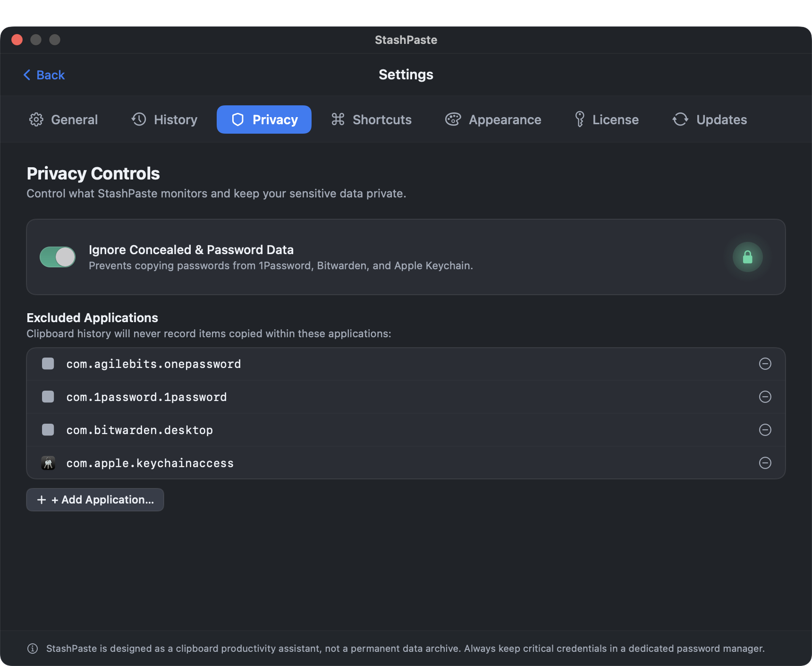Close the StashPaste window
Image resolution: width=812 pixels, height=666 pixels.
[x=17, y=40]
